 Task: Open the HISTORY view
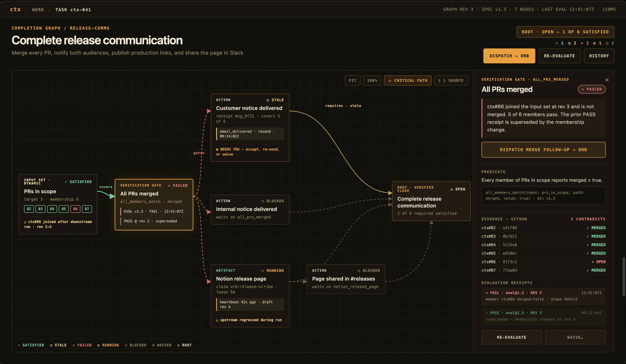pos(599,56)
